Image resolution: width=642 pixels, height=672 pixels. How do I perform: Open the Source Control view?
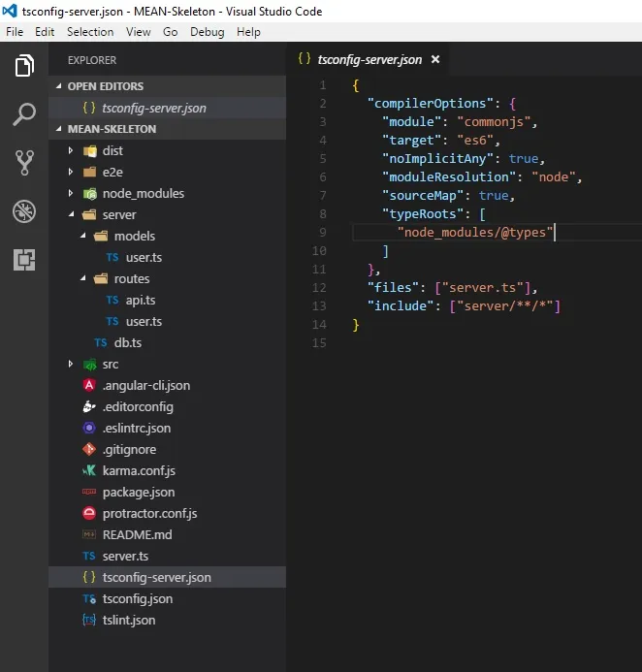[x=24, y=163]
